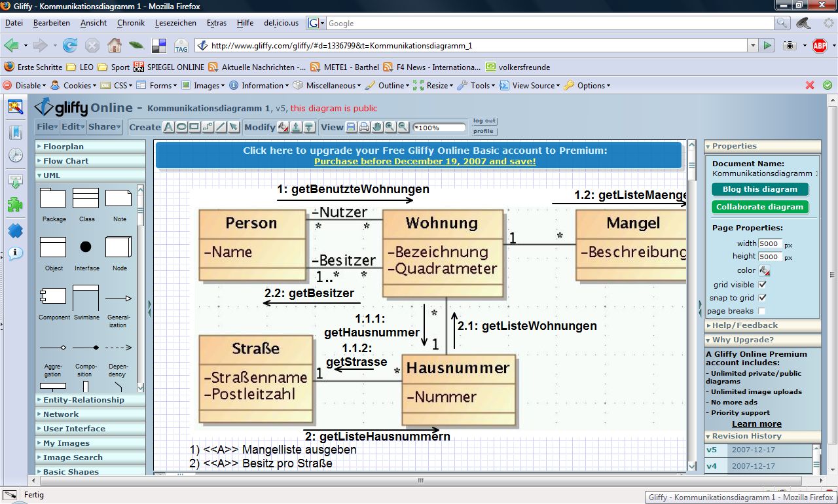
Task: Select the Text tool in Create toolbar
Action: (168, 127)
